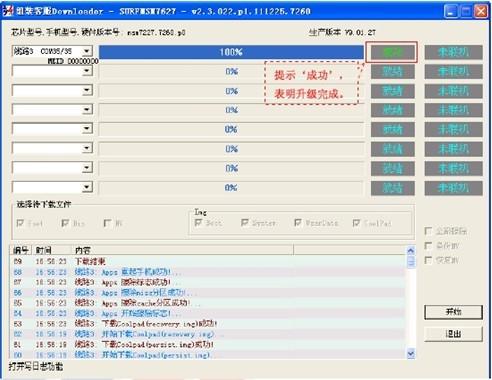Expand the eighth row's empty port dropdown

[87, 187]
